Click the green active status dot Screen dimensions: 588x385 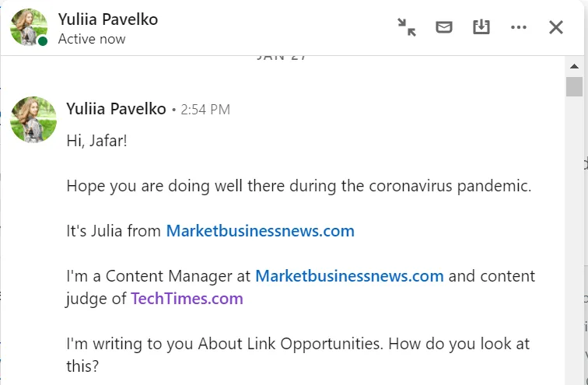tap(44, 41)
